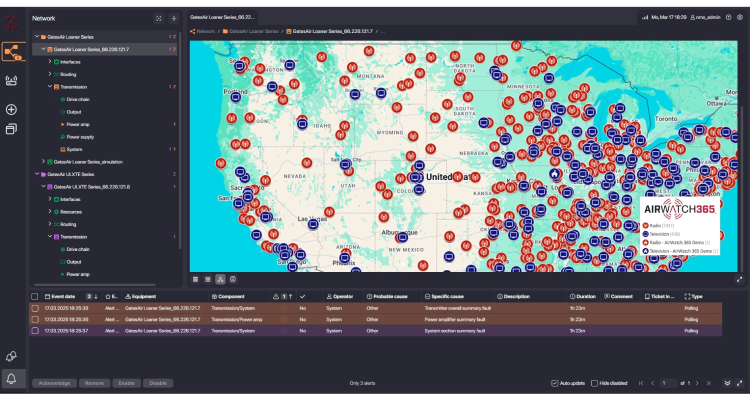Open the network topology view in sidebar
Screen dimensions: 750x400
tap(13, 50)
